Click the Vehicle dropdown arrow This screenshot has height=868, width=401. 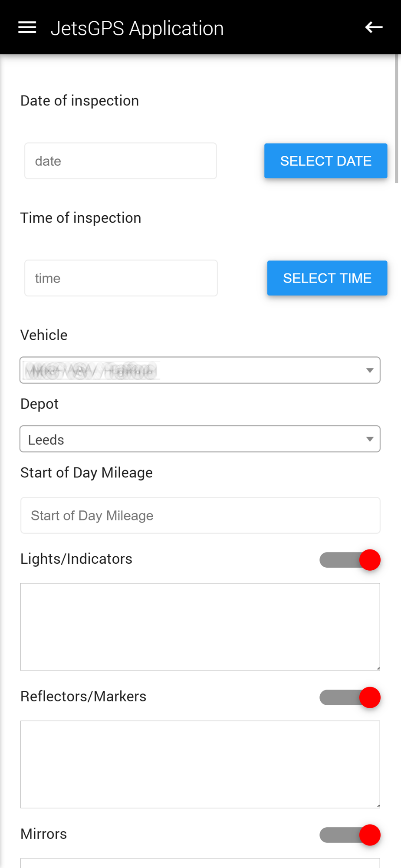(x=370, y=370)
